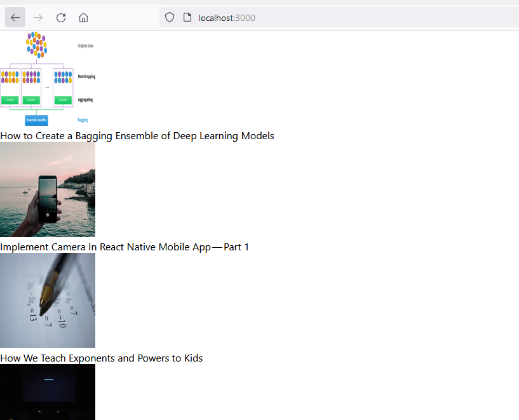Open the dark thumbnail below the Exponents title
Viewport: 519px width, 420px height.
(x=48, y=392)
